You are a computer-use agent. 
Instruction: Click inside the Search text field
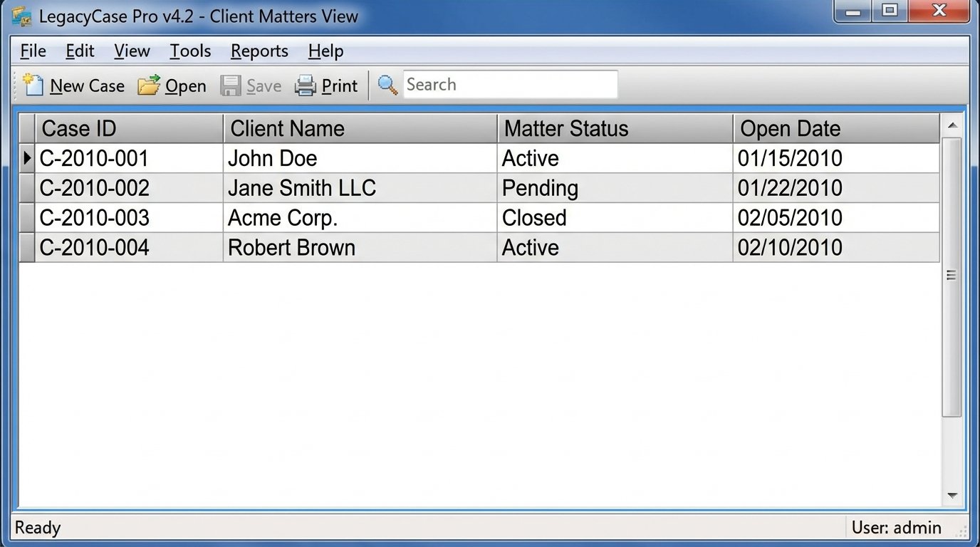509,84
